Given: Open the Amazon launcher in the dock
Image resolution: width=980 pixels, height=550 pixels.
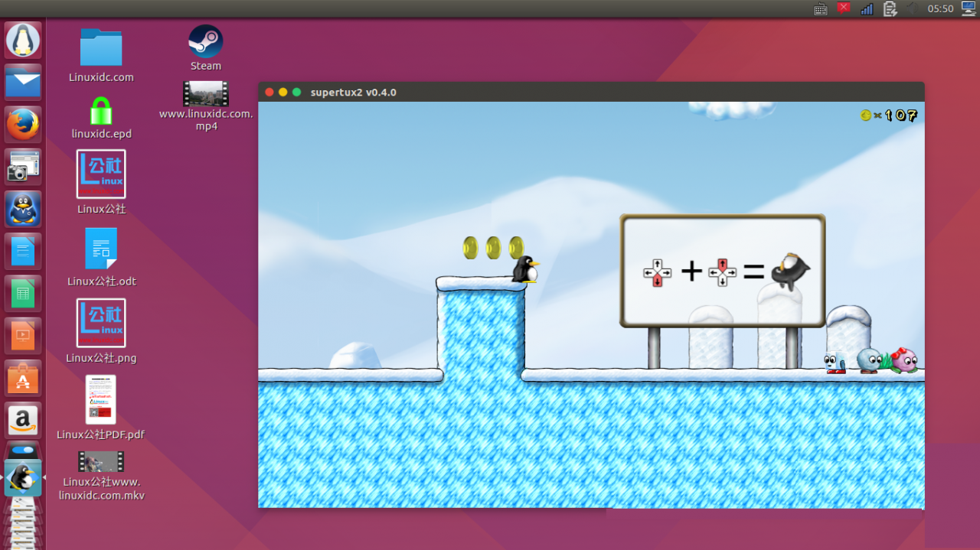Looking at the screenshot, I should pyautogui.click(x=23, y=419).
